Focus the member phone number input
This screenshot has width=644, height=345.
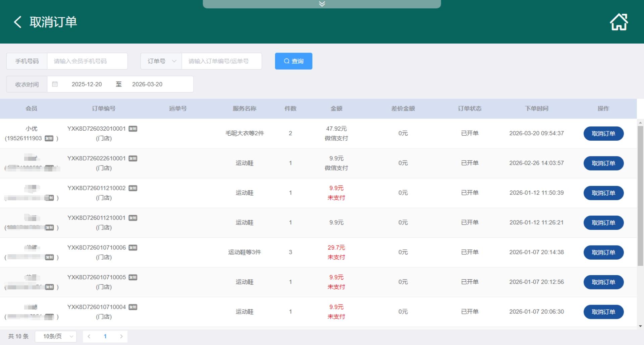coord(87,61)
